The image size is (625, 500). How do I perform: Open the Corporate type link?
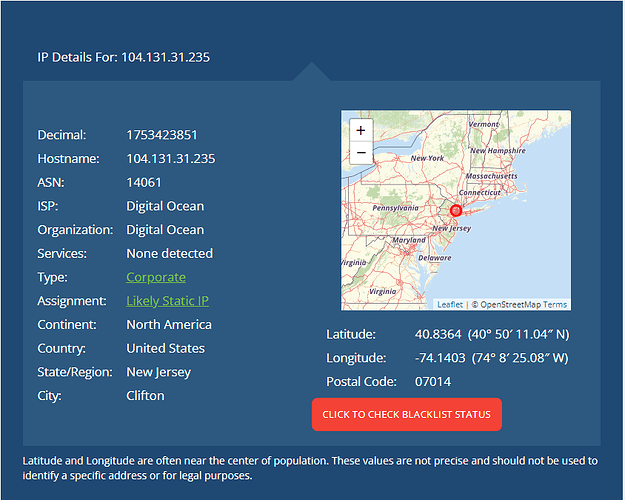point(156,277)
